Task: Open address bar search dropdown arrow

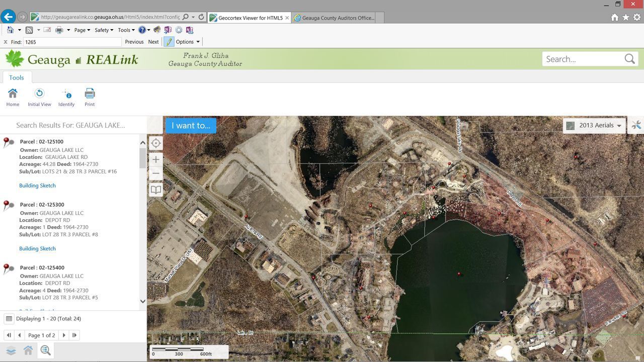Action: (193, 17)
